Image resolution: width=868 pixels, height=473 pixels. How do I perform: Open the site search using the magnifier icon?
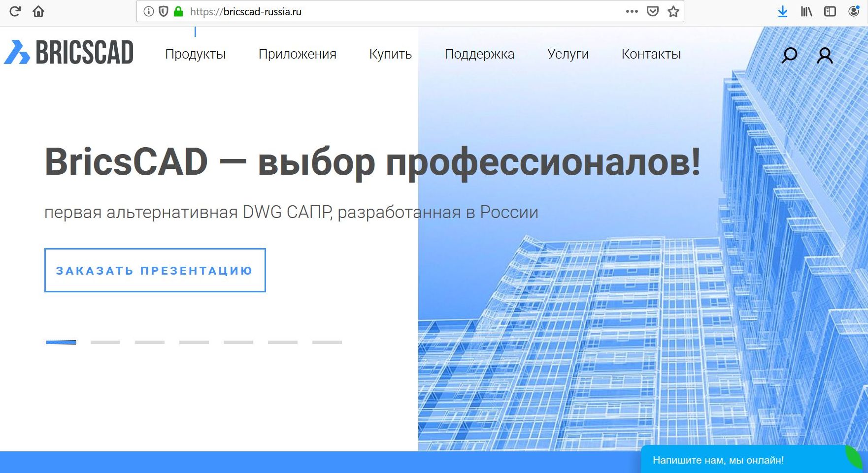[789, 55]
